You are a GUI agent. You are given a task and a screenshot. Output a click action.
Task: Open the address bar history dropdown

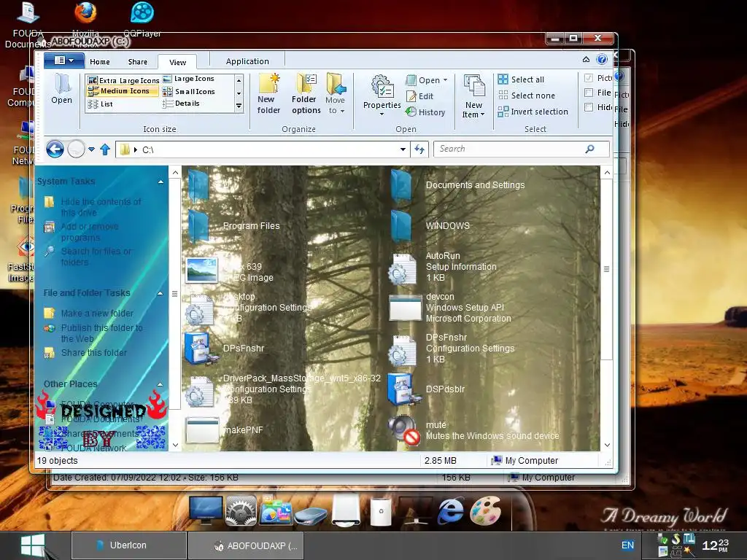[x=403, y=149]
